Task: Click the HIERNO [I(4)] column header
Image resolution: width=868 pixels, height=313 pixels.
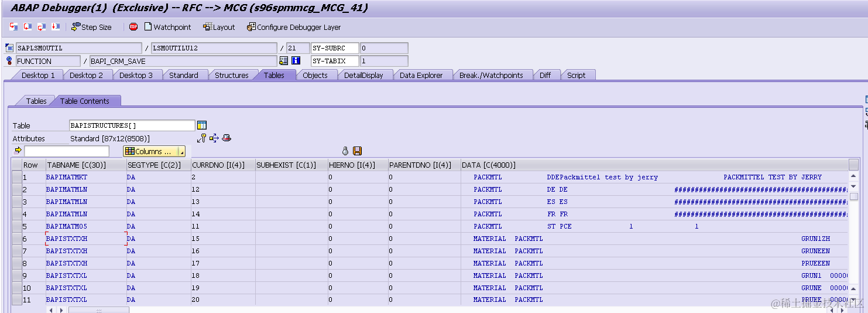Action: [x=358, y=165]
